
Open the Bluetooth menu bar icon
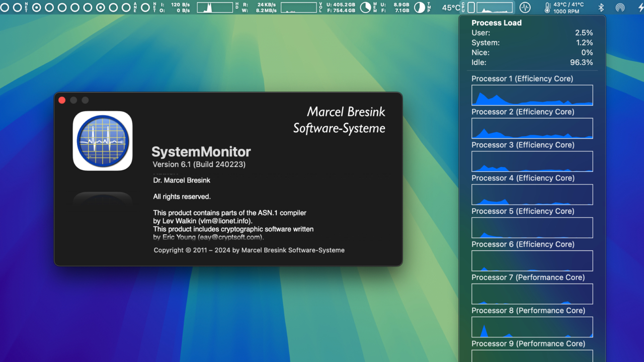[601, 8]
